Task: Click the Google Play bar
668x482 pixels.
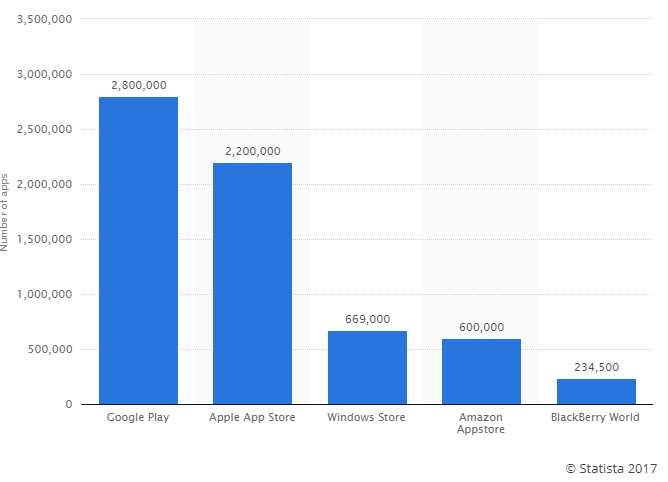Action: (x=138, y=250)
